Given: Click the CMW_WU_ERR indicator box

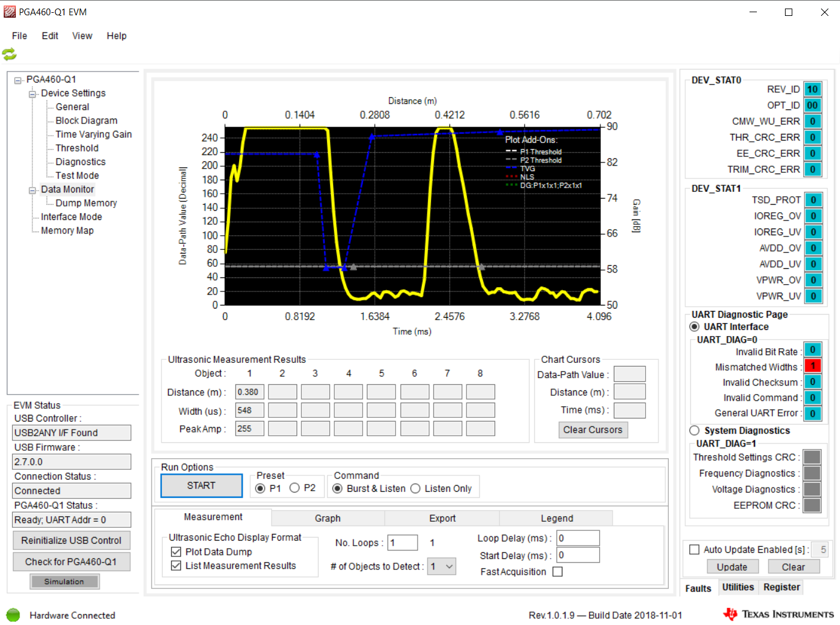Looking at the screenshot, I should [x=812, y=121].
